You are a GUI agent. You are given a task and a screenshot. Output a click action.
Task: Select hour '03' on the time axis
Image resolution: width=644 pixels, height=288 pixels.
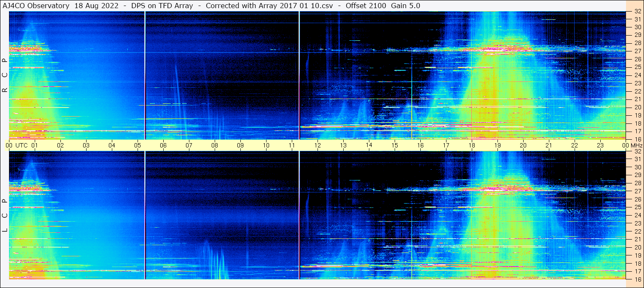click(x=86, y=145)
